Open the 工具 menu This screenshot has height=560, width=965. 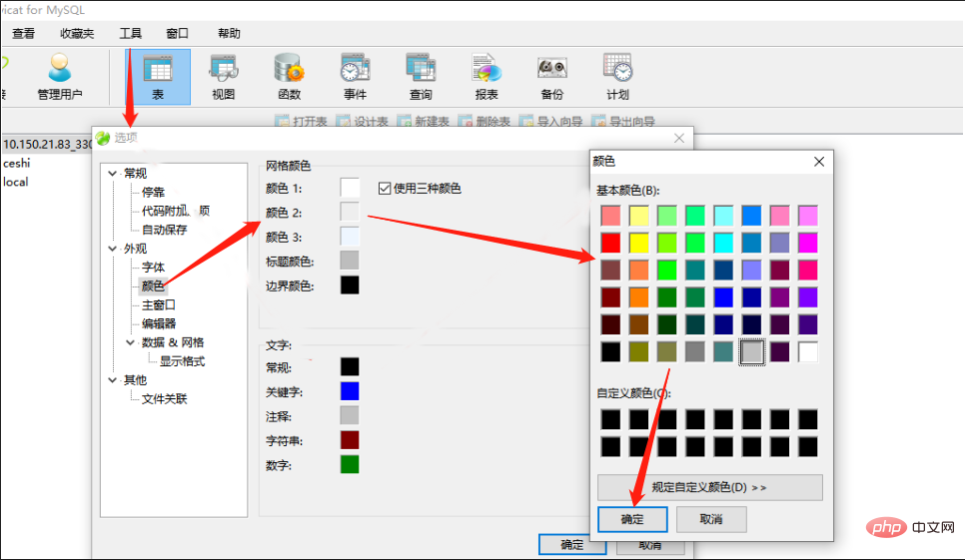130,33
